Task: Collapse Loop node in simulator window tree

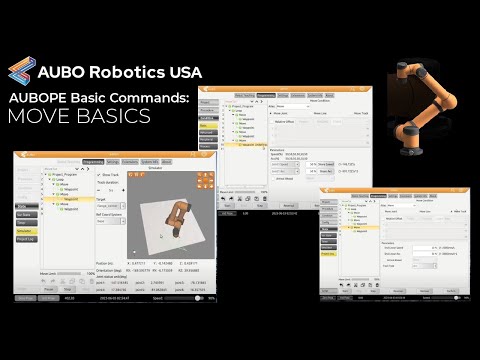Action: tap(50, 179)
